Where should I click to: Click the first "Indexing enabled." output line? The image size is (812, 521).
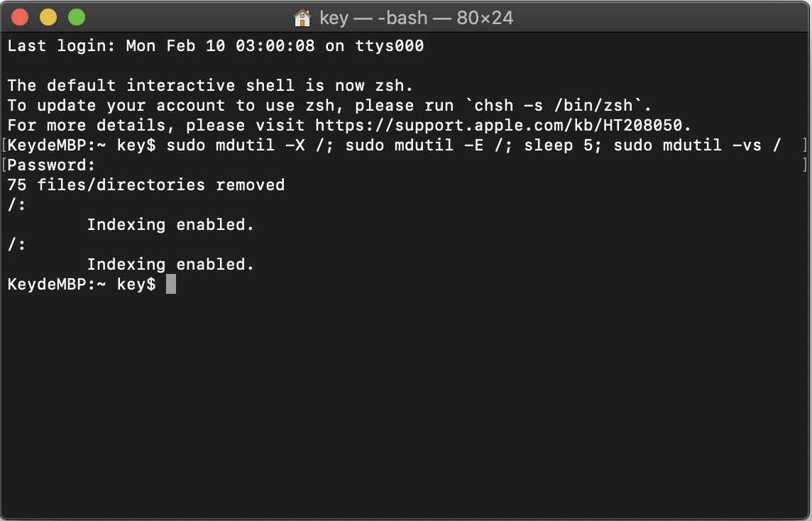(170, 225)
